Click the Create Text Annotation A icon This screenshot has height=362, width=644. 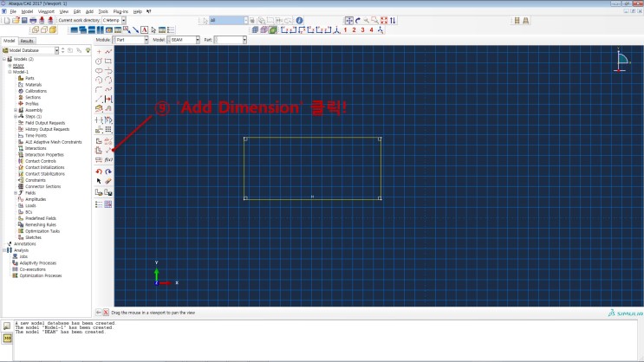(144, 30)
